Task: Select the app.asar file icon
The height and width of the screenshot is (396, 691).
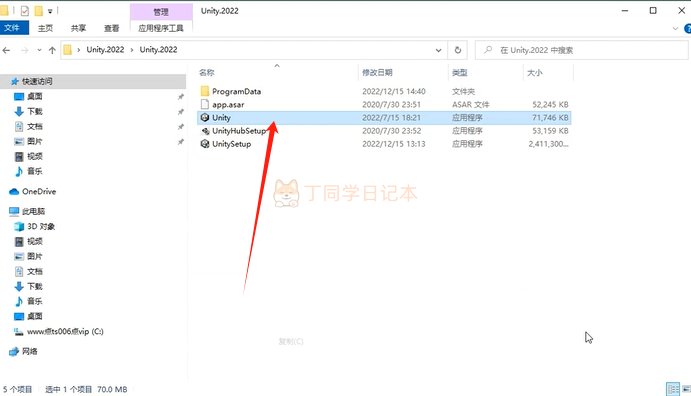Action: tap(204, 104)
